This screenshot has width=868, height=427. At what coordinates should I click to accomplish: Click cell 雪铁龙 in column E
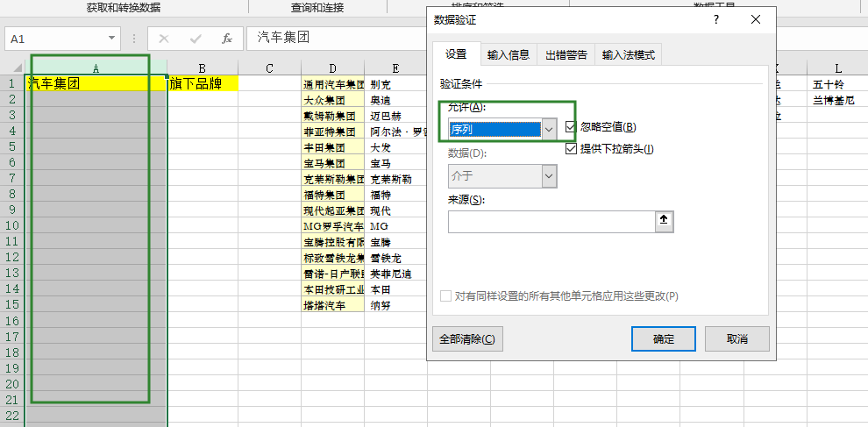[395, 258]
